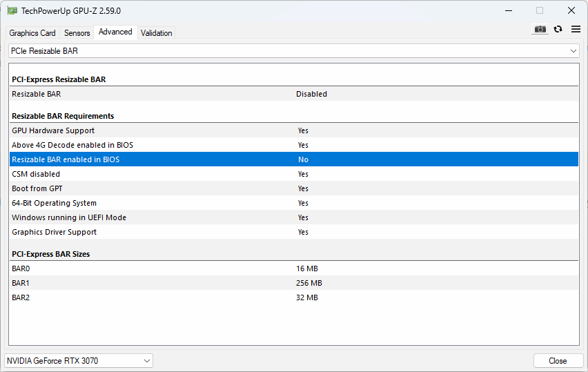Image resolution: width=588 pixels, height=372 pixels.
Task: Open the hamburger menu icon
Action: 576,29
